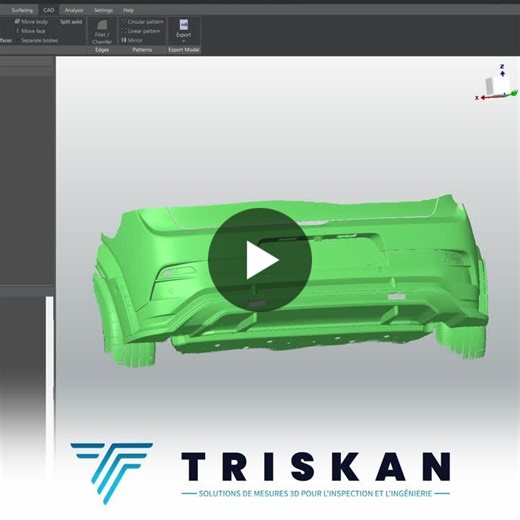
Task: Click the Split solid command
Action: point(71,22)
